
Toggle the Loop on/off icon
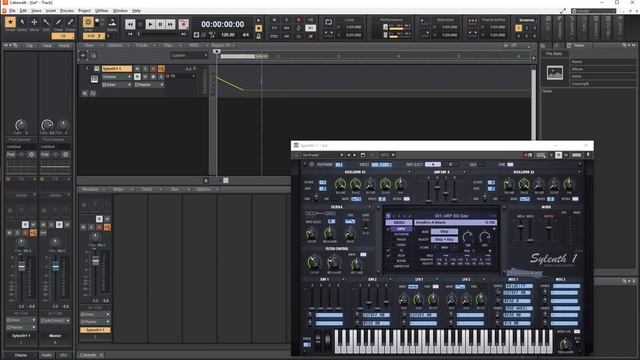point(328,22)
